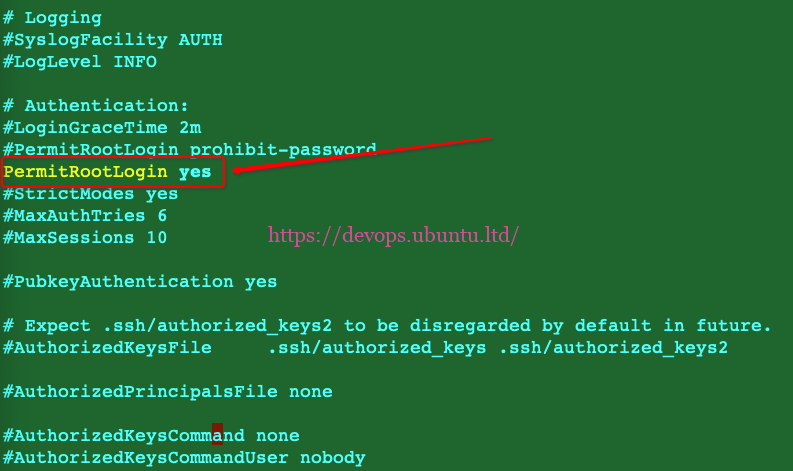
Task: Click the # Logging comment line
Action: pos(52,18)
